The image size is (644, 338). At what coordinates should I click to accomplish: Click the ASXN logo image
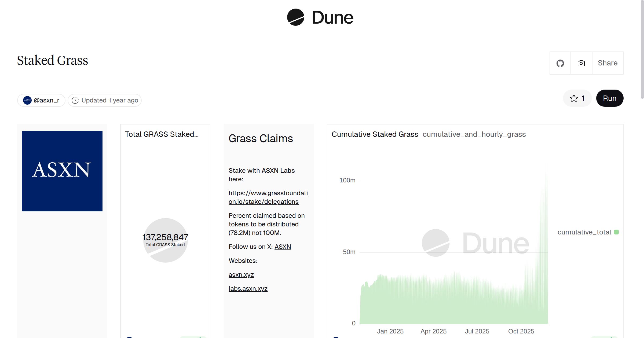click(62, 171)
